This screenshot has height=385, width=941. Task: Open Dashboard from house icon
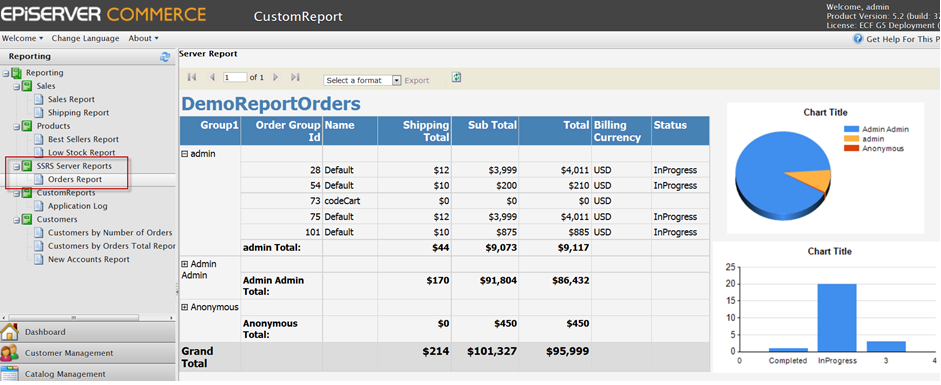coord(10,332)
